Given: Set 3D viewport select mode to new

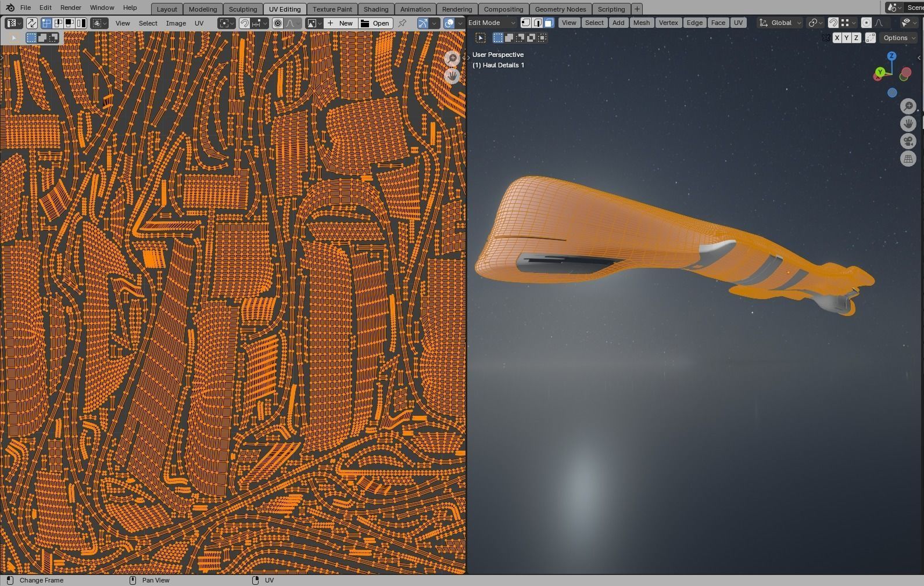Looking at the screenshot, I should click(x=498, y=38).
